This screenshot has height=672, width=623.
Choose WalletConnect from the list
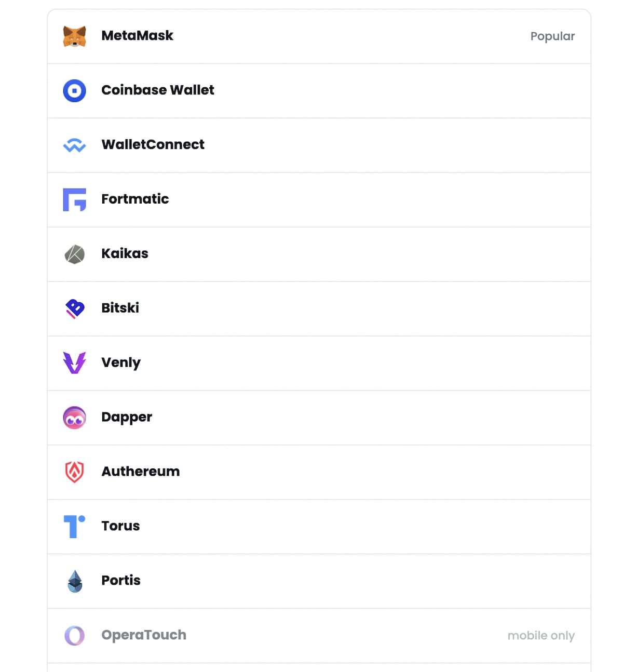click(311, 145)
